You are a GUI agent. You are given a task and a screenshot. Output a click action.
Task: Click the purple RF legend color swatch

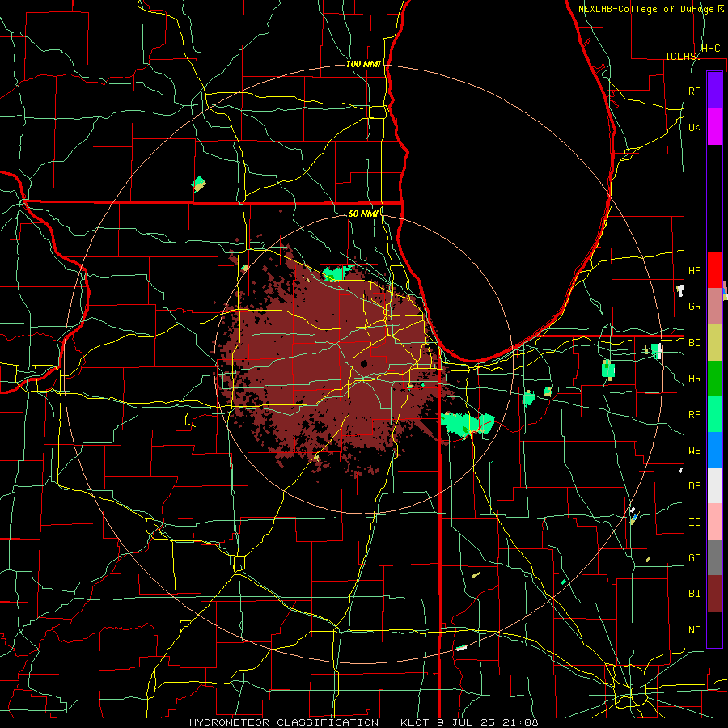(x=714, y=90)
